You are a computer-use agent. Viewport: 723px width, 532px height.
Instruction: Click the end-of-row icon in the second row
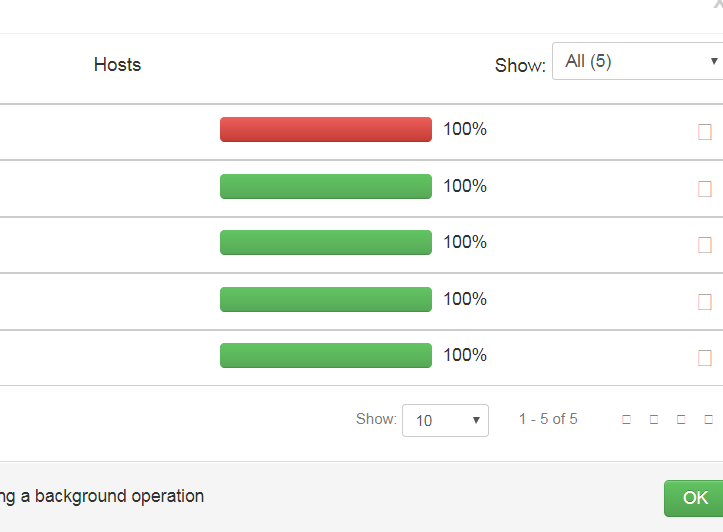705,188
